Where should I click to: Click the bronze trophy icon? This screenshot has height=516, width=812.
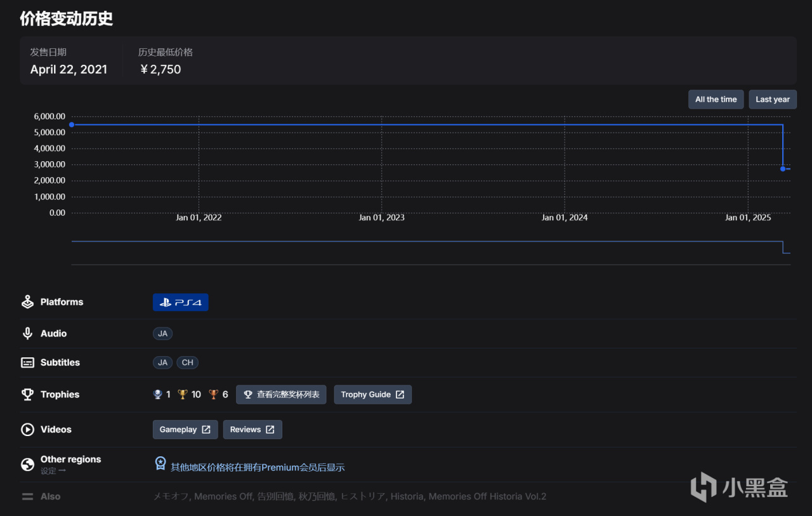[x=213, y=394]
